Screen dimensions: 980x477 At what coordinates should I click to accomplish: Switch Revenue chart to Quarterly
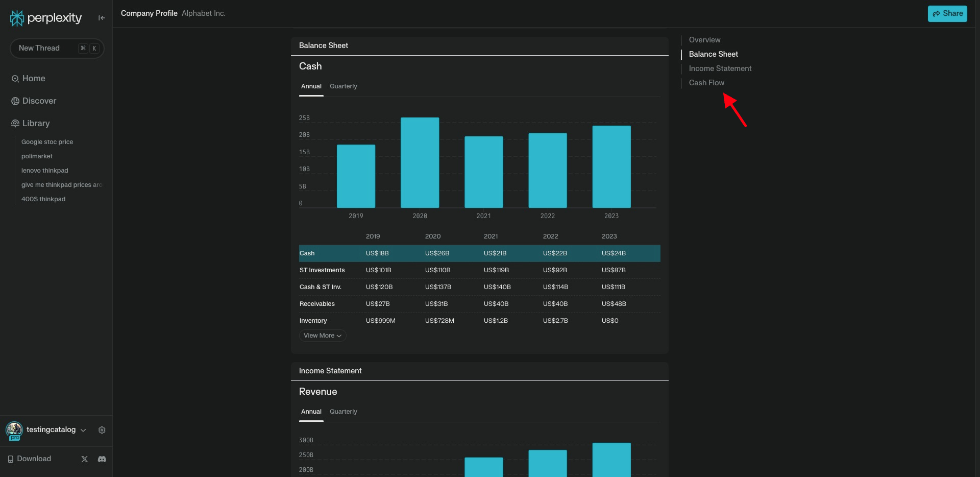pyautogui.click(x=344, y=412)
